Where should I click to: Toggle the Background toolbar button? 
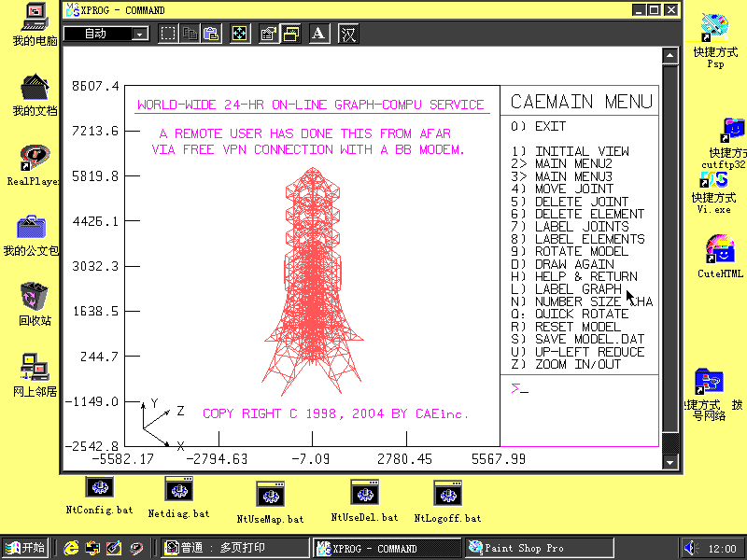[x=290, y=34]
